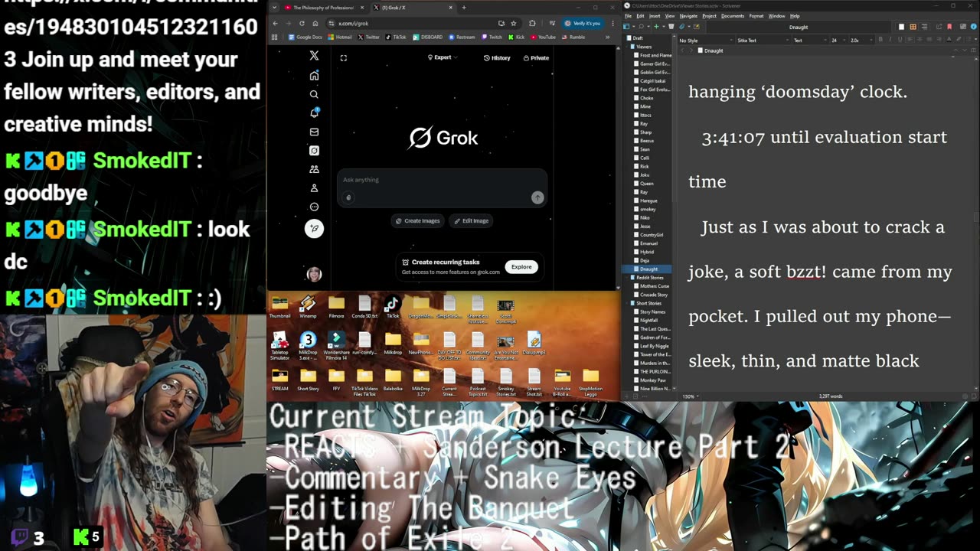Open search in the X sidebar

point(314,94)
